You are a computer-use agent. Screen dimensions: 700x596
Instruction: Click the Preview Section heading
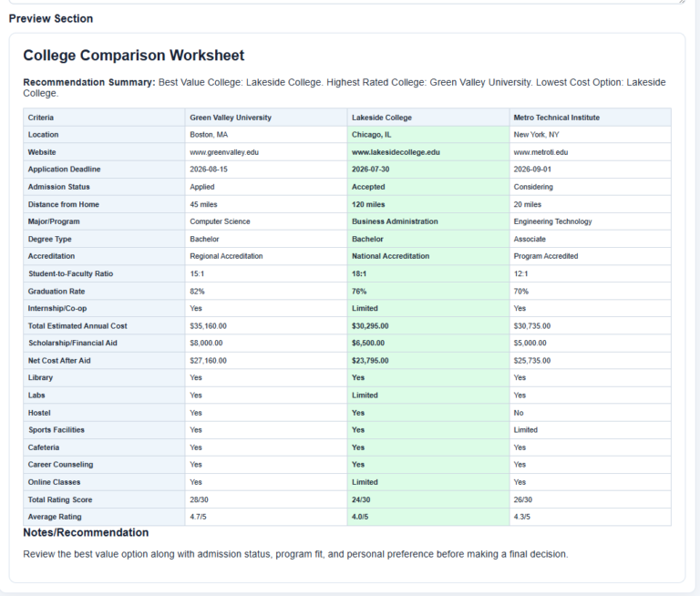51,18
